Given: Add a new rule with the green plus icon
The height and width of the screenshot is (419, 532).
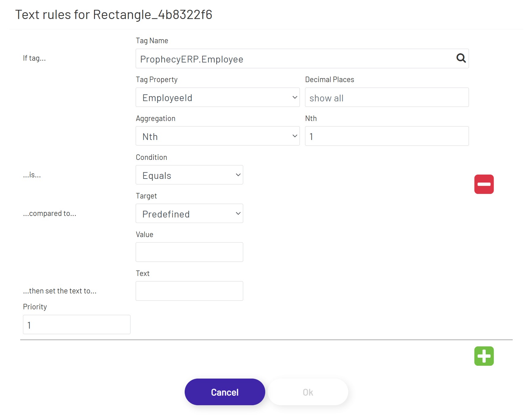Looking at the screenshot, I should (484, 356).
